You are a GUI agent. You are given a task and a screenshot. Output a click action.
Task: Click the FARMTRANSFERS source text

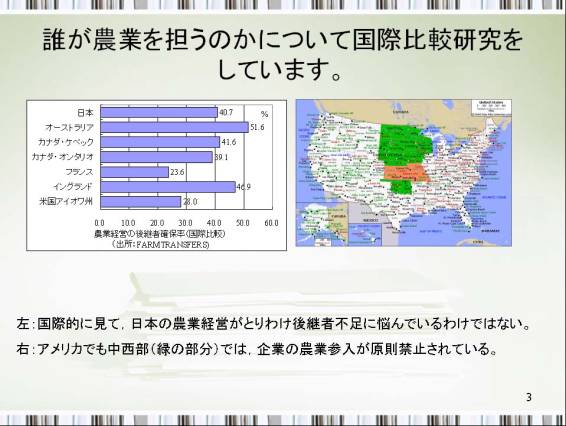tap(161, 244)
